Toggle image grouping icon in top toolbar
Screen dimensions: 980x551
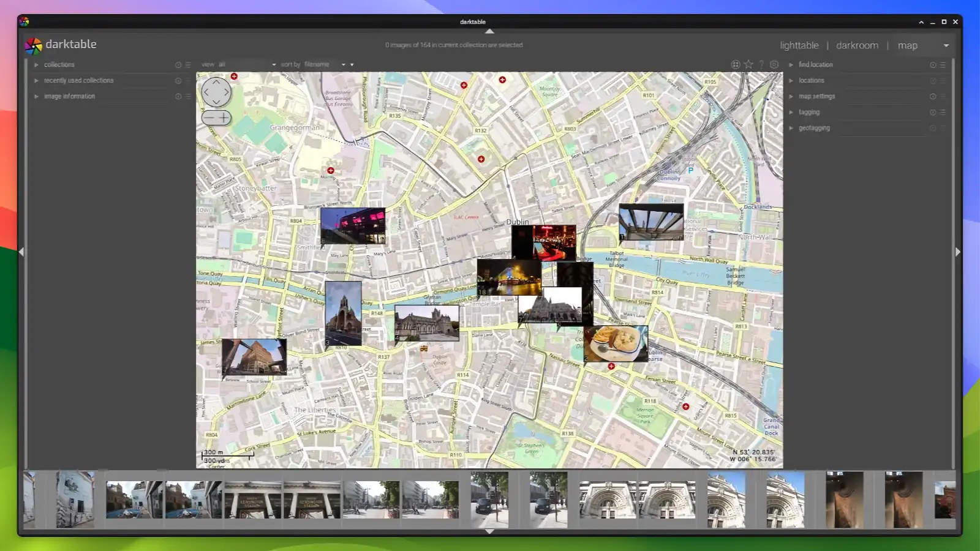[735, 64]
